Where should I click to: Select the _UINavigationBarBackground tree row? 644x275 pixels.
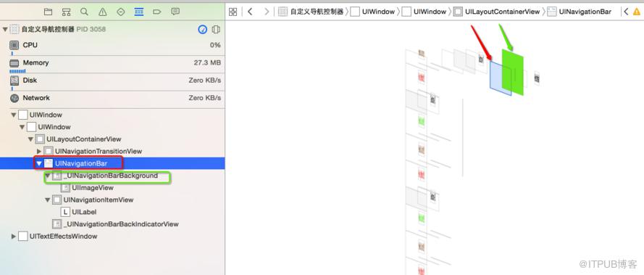[112, 176]
